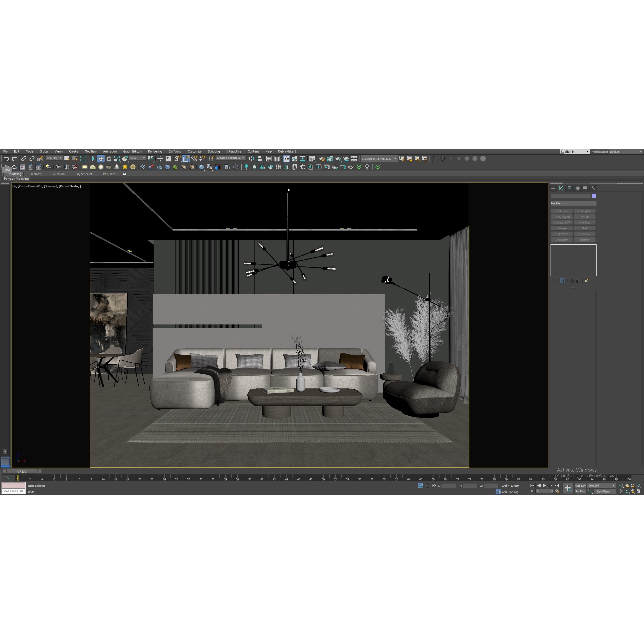Open the Material Editor

point(313,159)
